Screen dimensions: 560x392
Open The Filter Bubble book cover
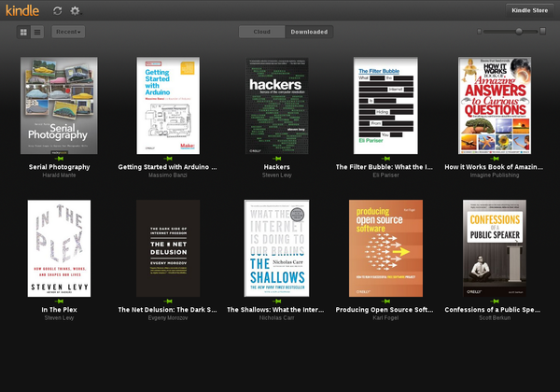point(385,105)
